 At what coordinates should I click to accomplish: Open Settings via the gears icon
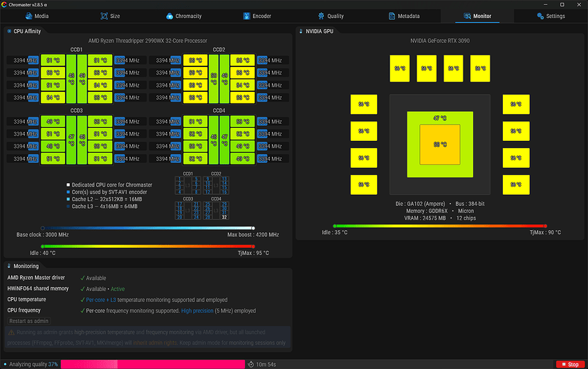point(540,16)
